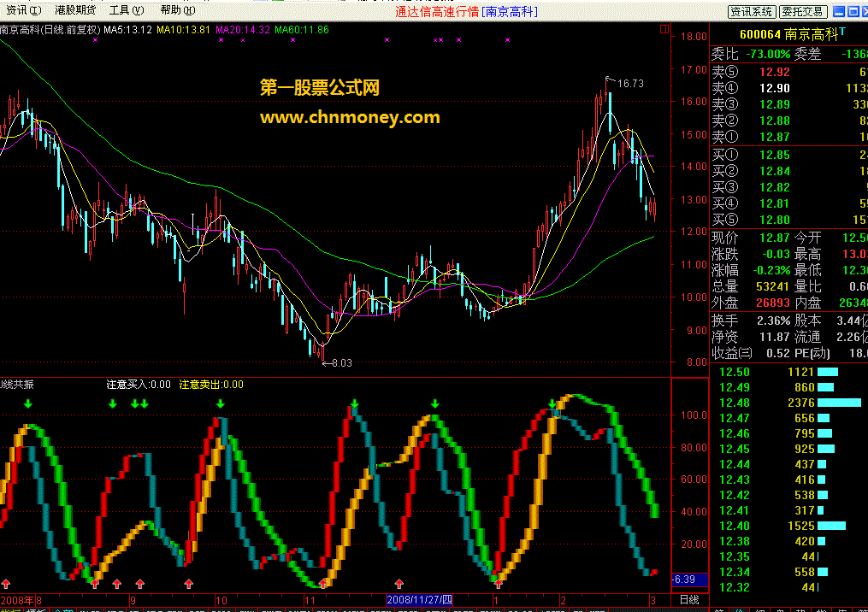Select the tick row 12.50 with 1121

(x=788, y=372)
